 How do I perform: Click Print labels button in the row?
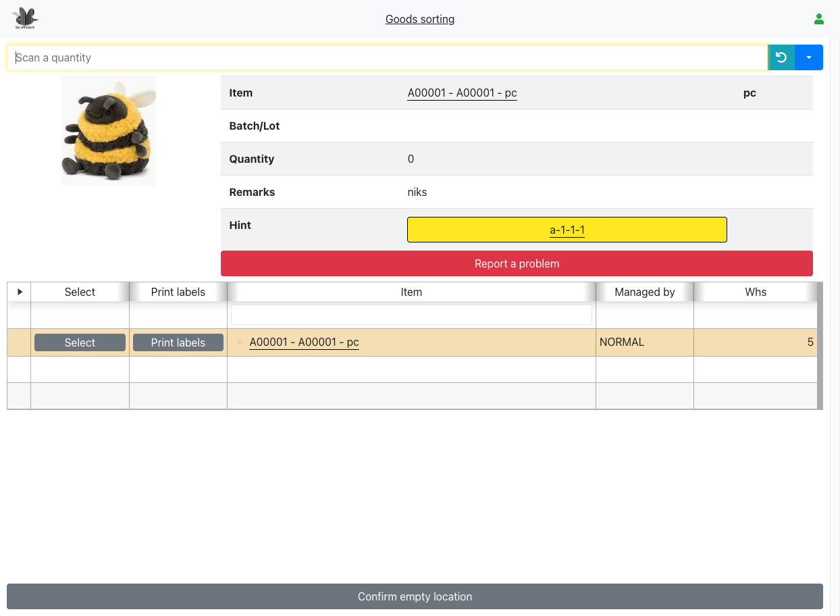pyautogui.click(x=178, y=342)
